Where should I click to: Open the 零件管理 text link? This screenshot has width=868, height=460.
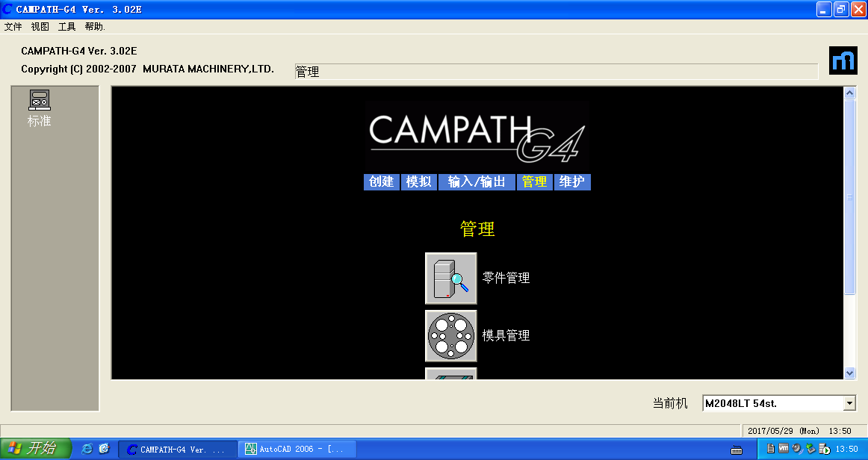pyautogui.click(x=506, y=278)
